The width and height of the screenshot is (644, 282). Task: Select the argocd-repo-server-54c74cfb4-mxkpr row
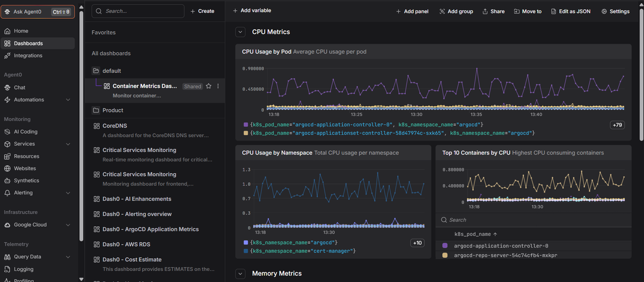(x=533, y=255)
